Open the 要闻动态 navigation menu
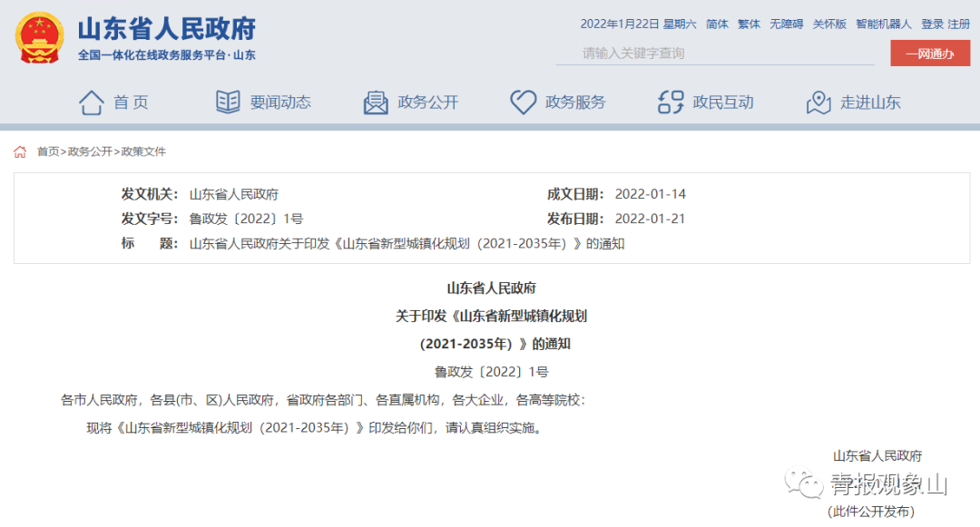This screenshot has width=980, height=527. pyautogui.click(x=280, y=102)
